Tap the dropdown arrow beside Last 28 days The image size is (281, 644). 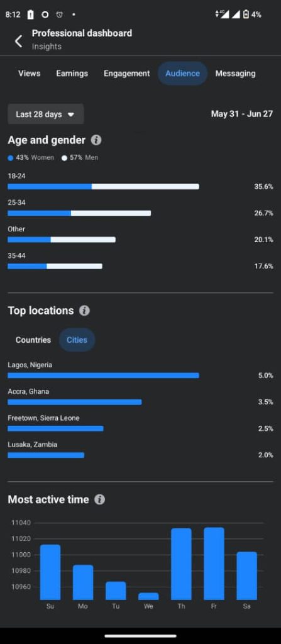(70, 114)
